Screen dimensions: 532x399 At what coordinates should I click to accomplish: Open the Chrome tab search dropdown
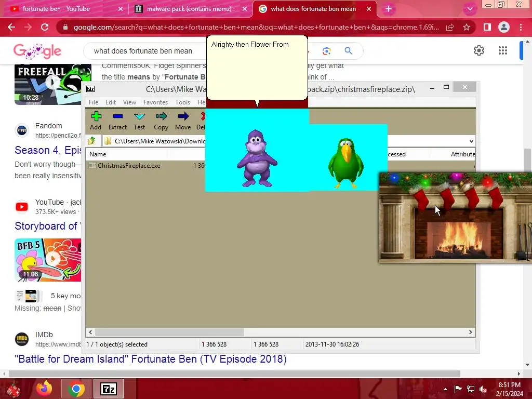[470, 9]
